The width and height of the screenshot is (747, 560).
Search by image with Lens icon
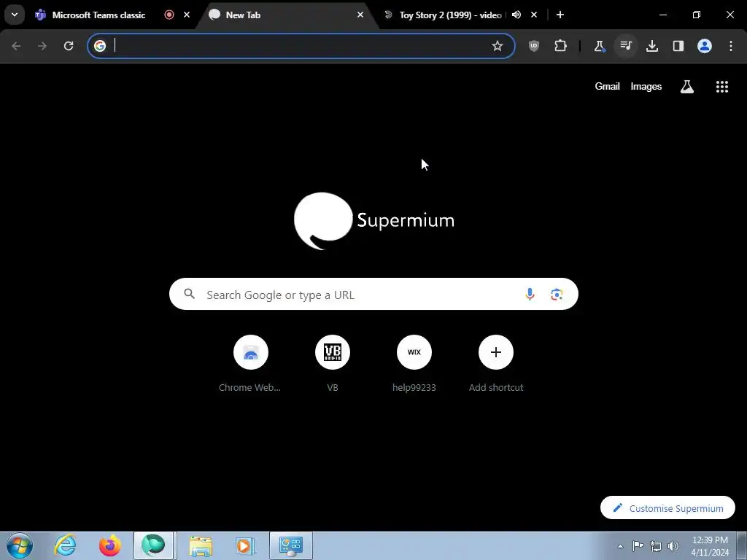click(x=557, y=295)
